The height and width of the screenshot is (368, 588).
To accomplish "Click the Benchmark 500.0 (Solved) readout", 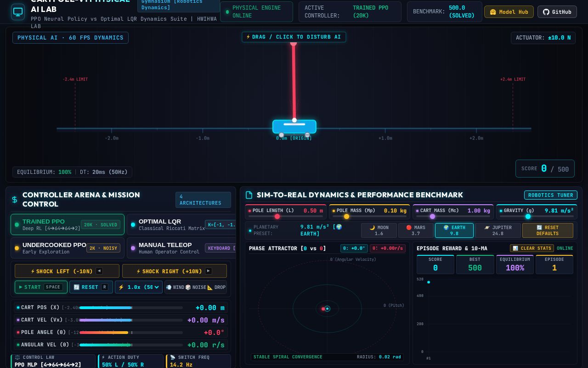I will [x=444, y=12].
